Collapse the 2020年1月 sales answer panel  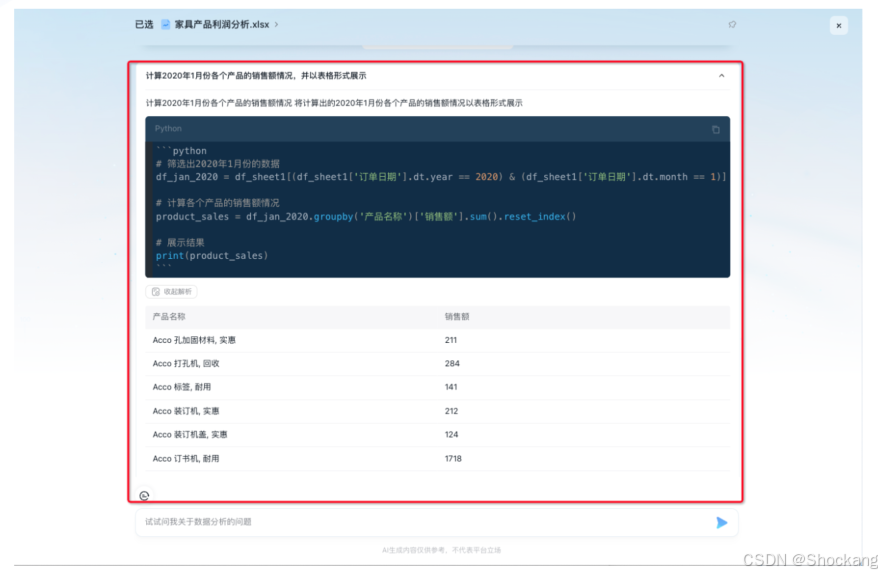[x=722, y=75]
